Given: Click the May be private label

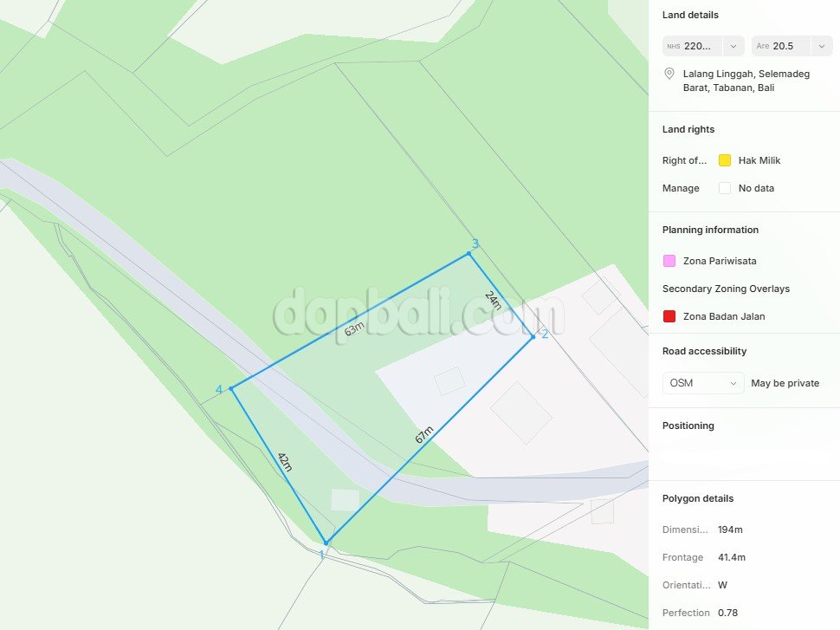Looking at the screenshot, I should click(785, 383).
